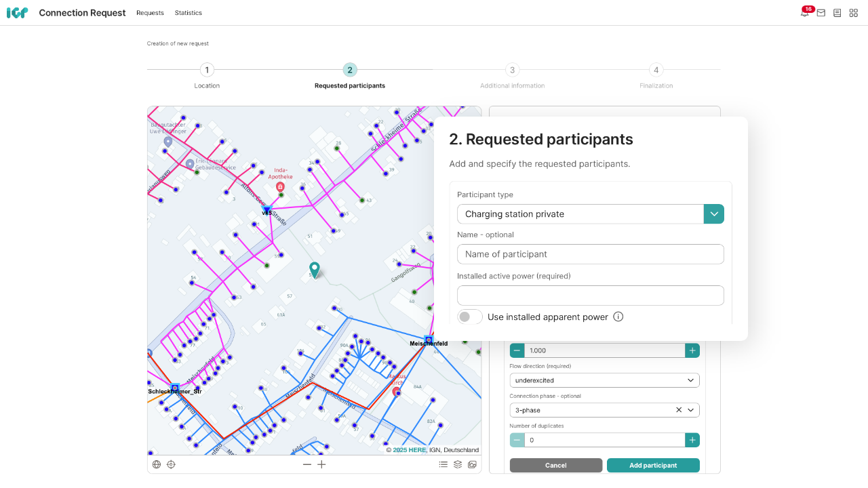Increase Number of duplicates with plus
The width and height of the screenshot is (868, 488).
tap(692, 440)
